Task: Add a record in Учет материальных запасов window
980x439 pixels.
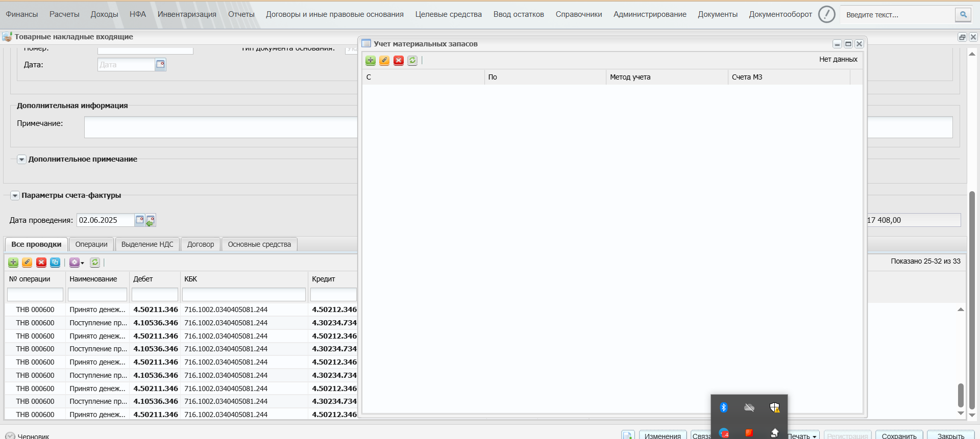Action: click(371, 61)
